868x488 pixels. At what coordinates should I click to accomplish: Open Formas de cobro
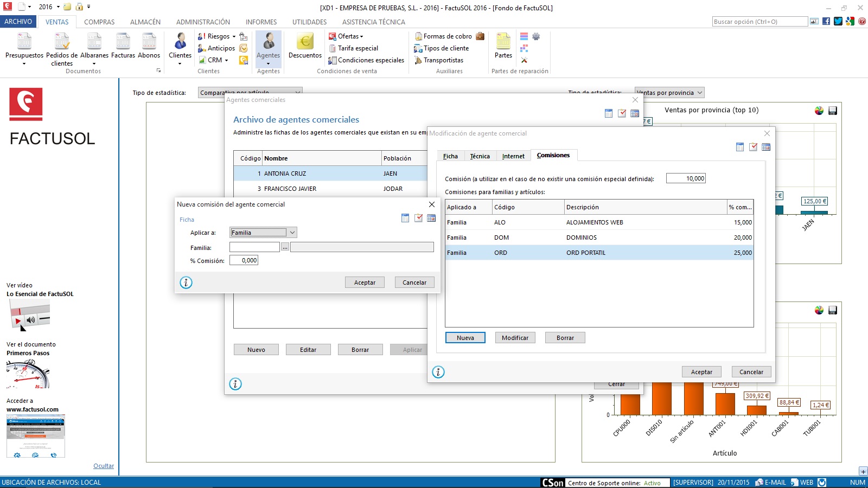(x=443, y=36)
